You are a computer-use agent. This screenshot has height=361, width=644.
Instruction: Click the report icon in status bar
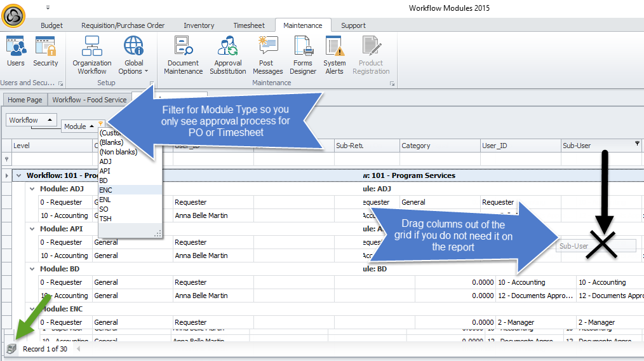coord(11,349)
